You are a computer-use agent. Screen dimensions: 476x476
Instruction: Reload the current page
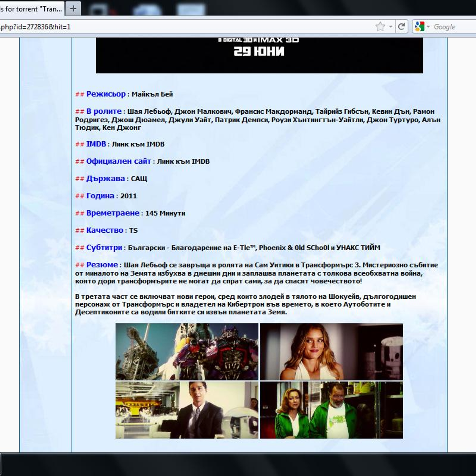[x=401, y=27]
